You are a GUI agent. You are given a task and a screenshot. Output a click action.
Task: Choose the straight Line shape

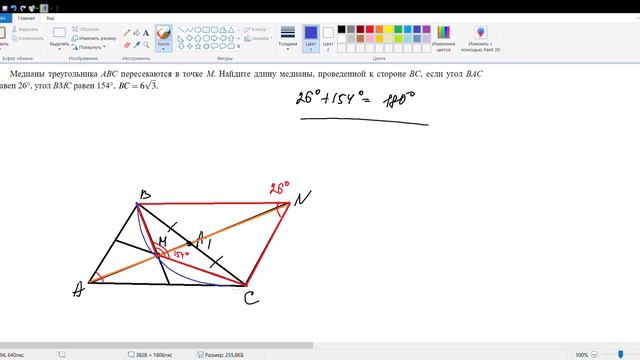pyautogui.click(x=181, y=29)
